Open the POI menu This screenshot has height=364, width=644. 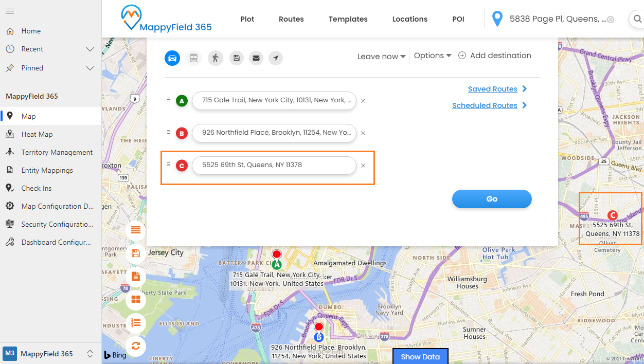coord(458,19)
